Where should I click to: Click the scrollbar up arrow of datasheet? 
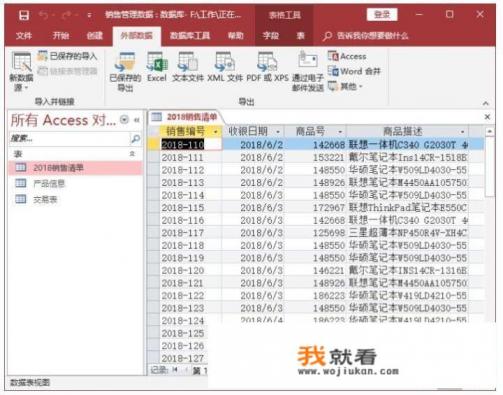click(x=489, y=132)
